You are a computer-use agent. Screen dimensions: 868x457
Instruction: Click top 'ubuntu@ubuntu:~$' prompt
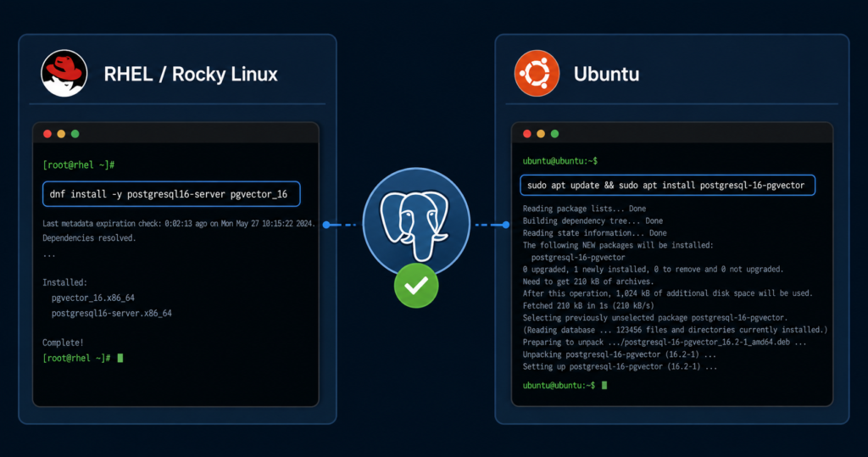click(560, 161)
